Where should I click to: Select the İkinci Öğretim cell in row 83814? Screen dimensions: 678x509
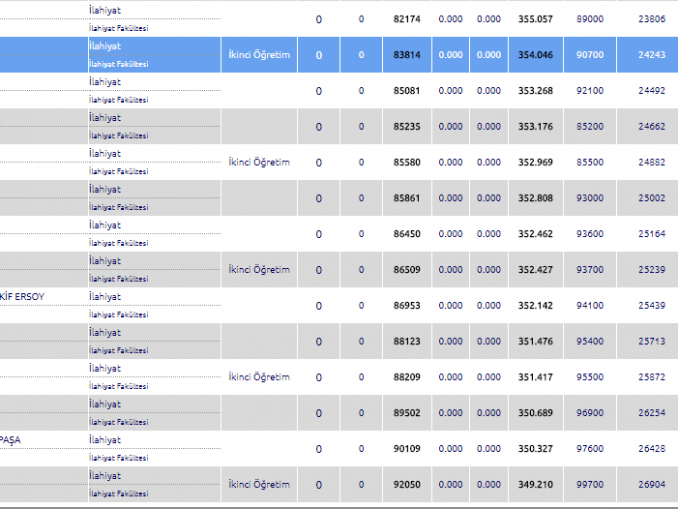259,55
